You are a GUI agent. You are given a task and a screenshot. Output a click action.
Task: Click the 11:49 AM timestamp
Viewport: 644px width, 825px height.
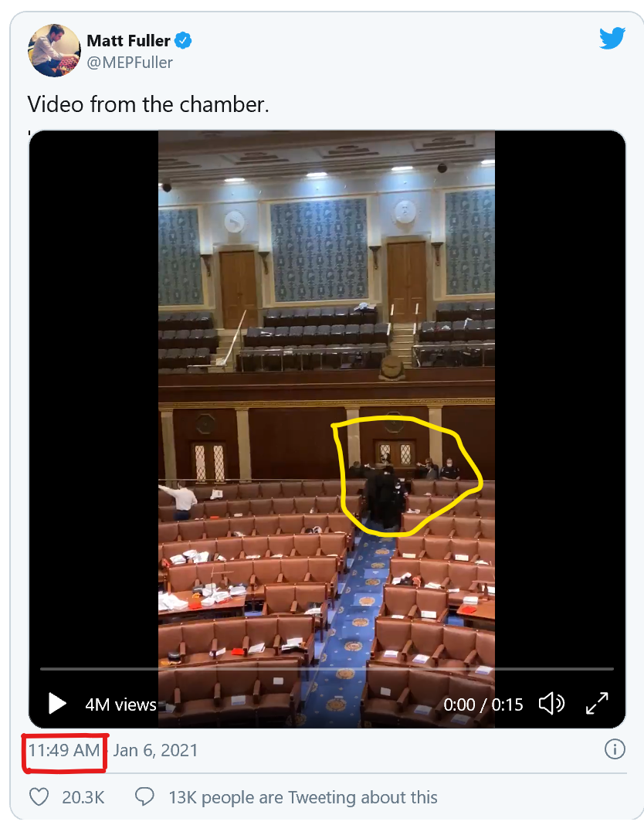(64, 750)
